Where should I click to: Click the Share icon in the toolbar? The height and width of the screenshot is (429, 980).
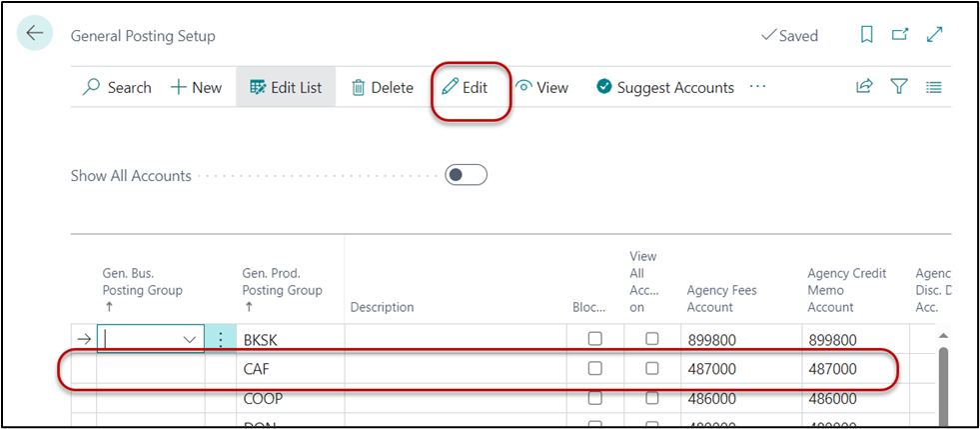(x=864, y=87)
